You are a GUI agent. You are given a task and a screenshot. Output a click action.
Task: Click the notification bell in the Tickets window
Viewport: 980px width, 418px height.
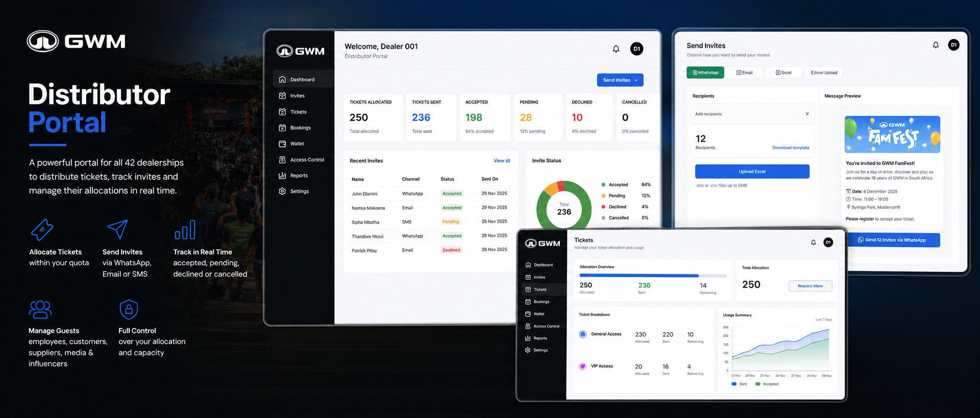(x=814, y=242)
